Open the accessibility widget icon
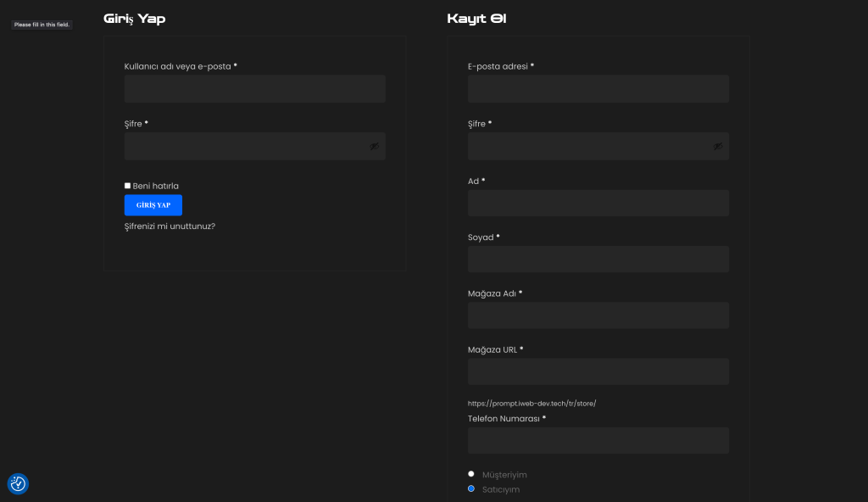Screen dimensions: 868x502 coord(18,483)
